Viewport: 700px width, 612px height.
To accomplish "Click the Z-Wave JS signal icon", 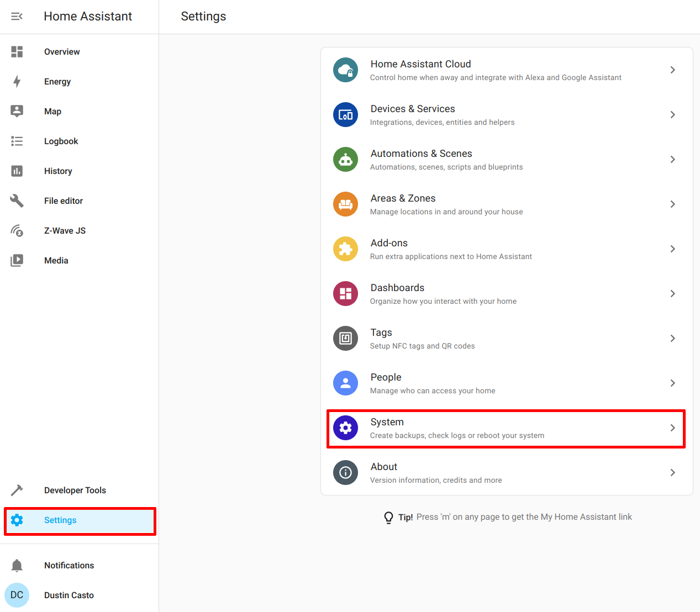I will pos(17,231).
